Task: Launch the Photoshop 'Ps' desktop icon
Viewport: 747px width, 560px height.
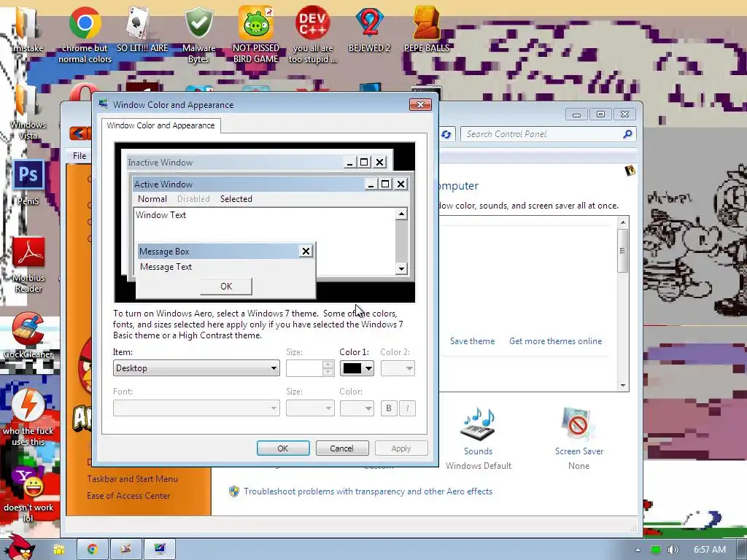Action: (x=28, y=183)
